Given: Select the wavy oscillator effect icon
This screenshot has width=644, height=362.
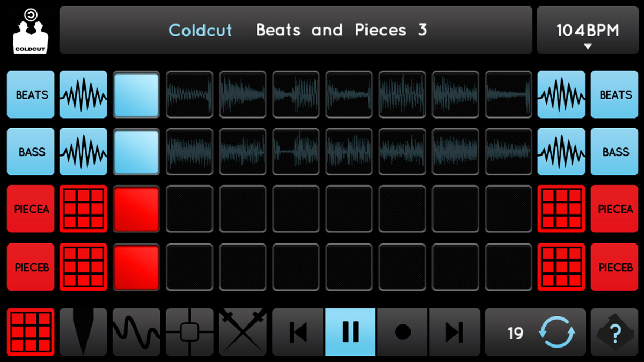Looking at the screenshot, I should click(x=136, y=332).
